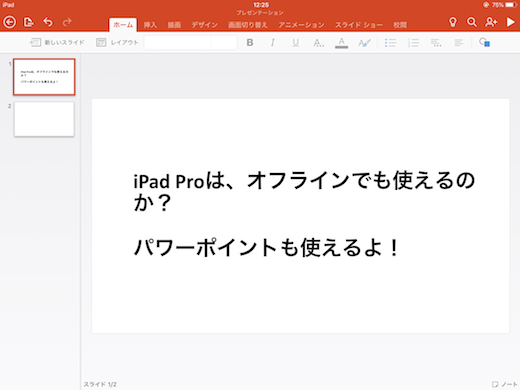
Task: Select slide 2 blank thumbnail
Action: tap(44, 119)
